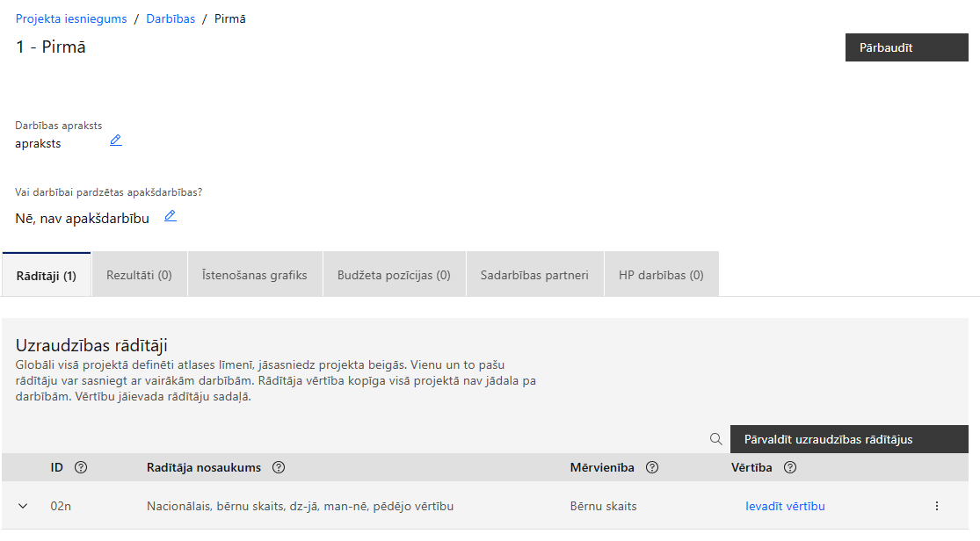Open the HP darbības (0) tab
The height and width of the screenshot is (541, 980).
click(662, 275)
